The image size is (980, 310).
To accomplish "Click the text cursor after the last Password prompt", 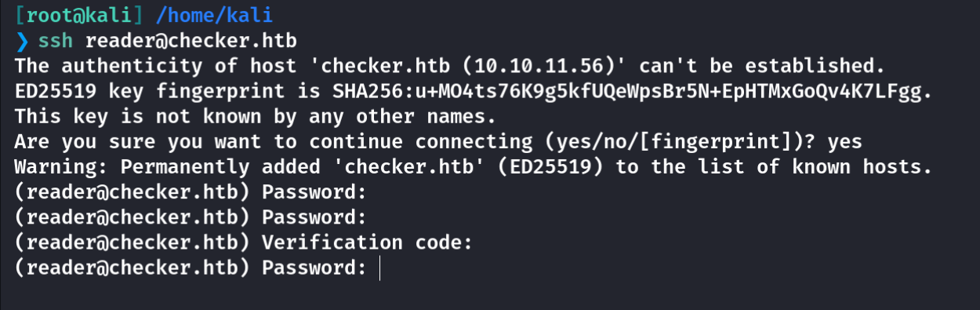I will point(379,268).
